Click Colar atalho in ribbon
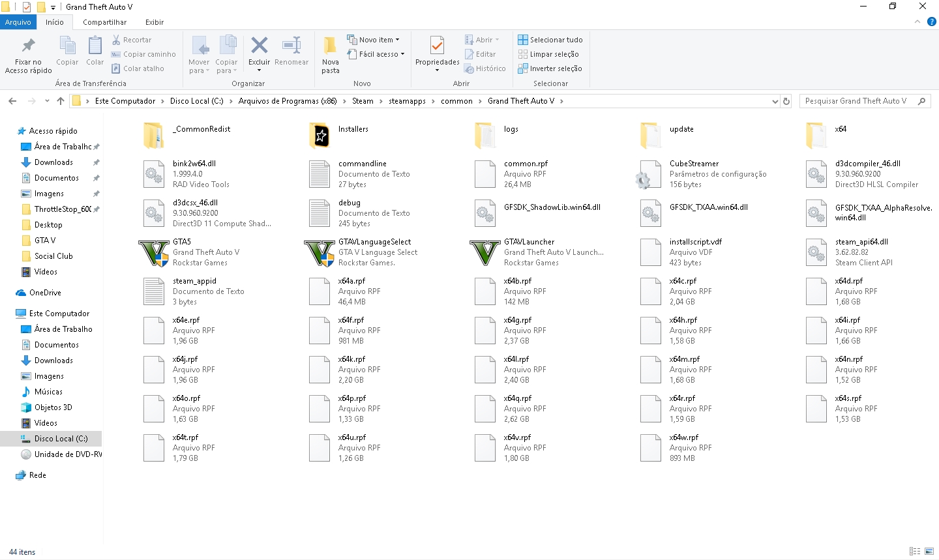This screenshot has width=939, height=560. [x=138, y=68]
